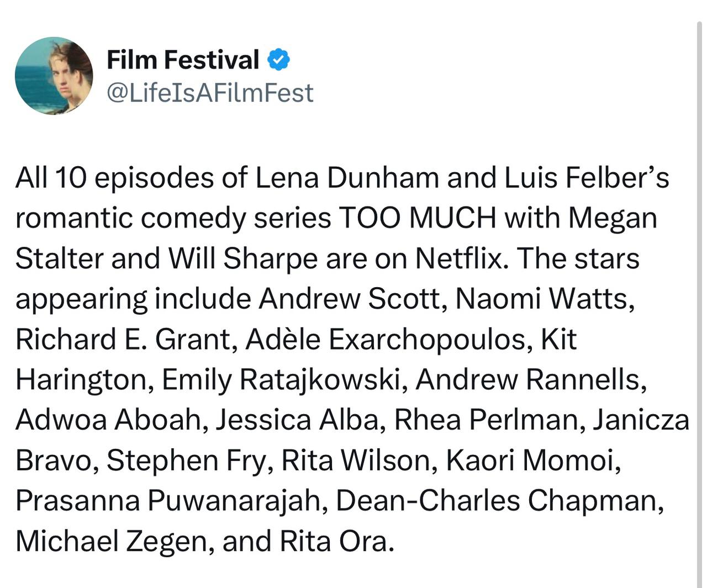This screenshot has width=707, height=588.
Task: Open the Film Festival profile avatar
Action: coord(54,76)
